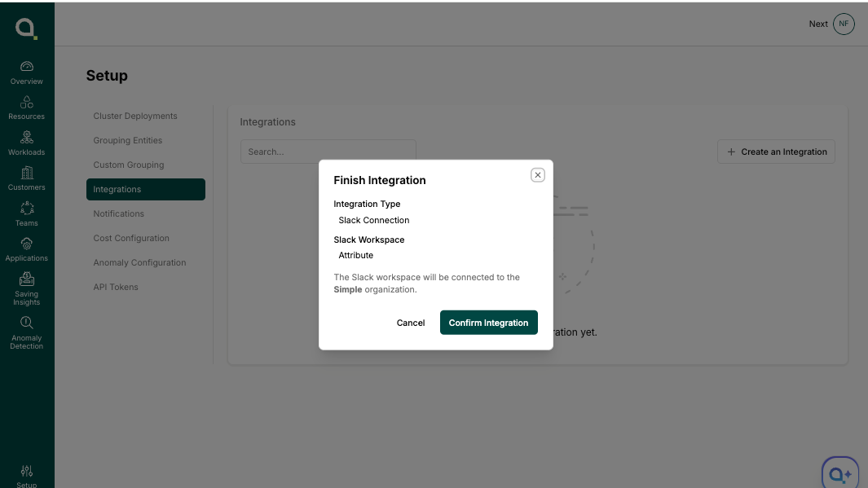Open Workloads from the sidebar

click(27, 144)
